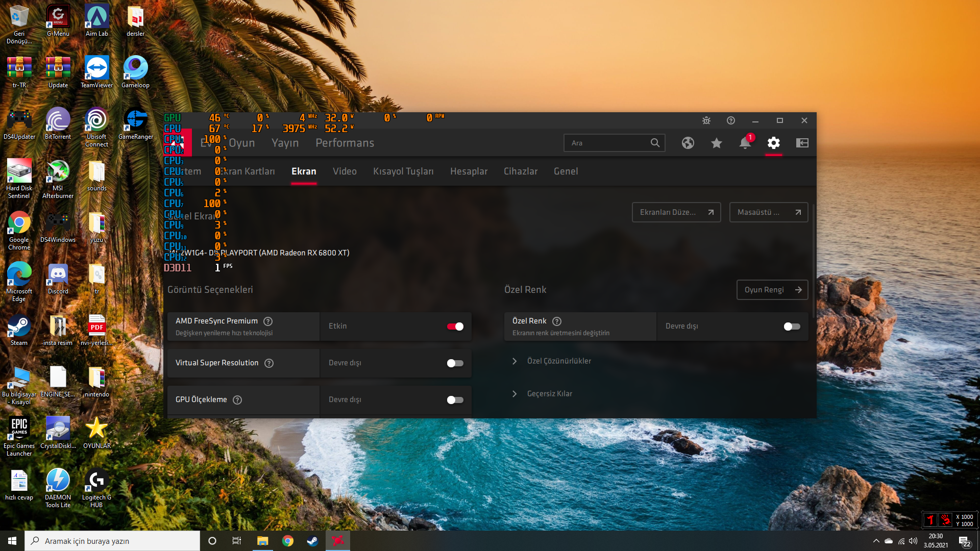
Task: Click Ekranları Düze... button
Action: coord(676,212)
